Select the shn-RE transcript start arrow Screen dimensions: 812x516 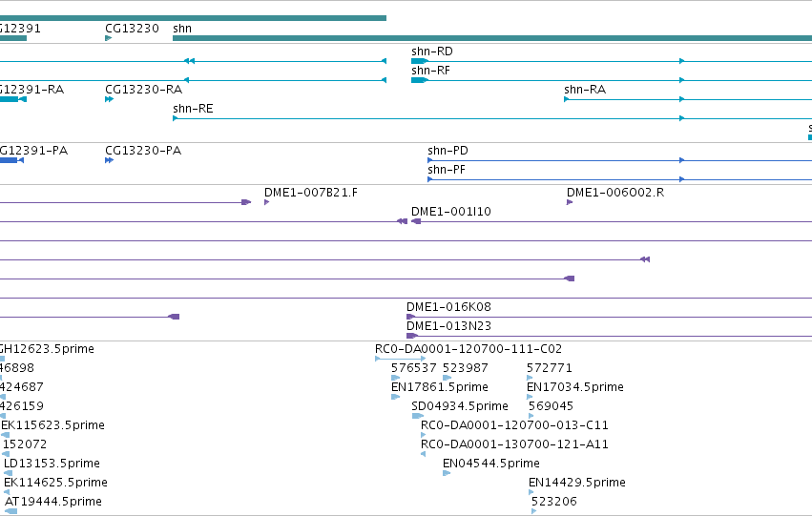click(x=176, y=118)
